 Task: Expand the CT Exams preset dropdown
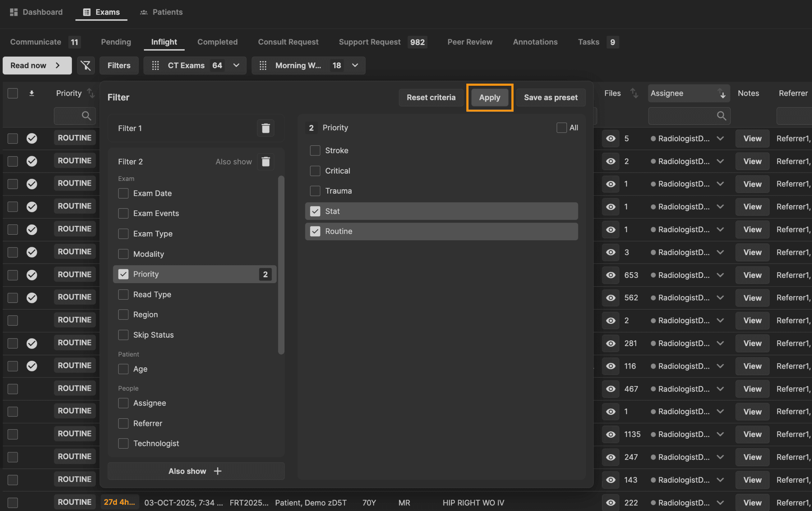(236, 65)
